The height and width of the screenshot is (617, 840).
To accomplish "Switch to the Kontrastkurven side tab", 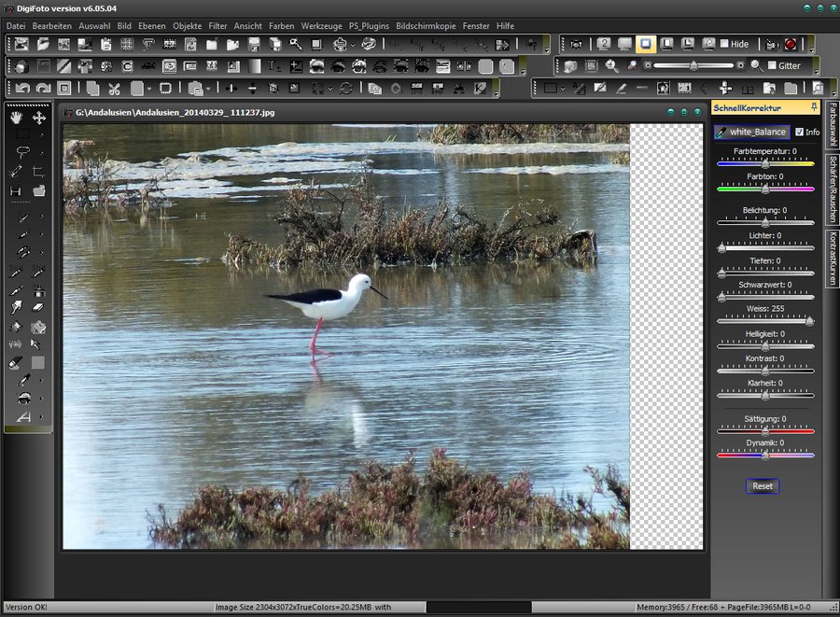I will pyautogui.click(x=832, y=259).
